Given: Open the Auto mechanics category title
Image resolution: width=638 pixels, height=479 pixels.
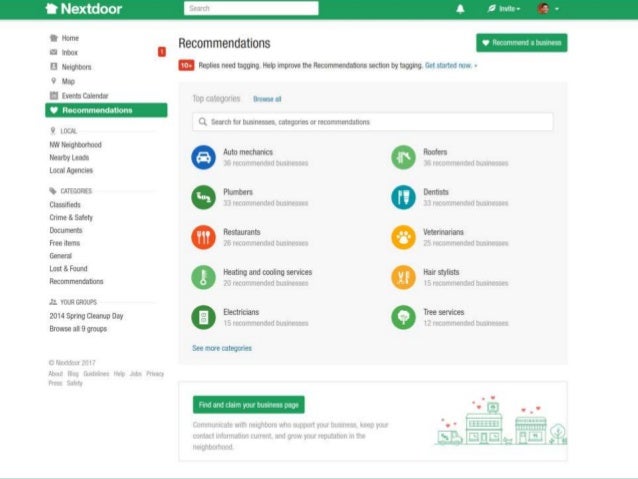Looking at the screenshot, I should (x=248, y=152).
